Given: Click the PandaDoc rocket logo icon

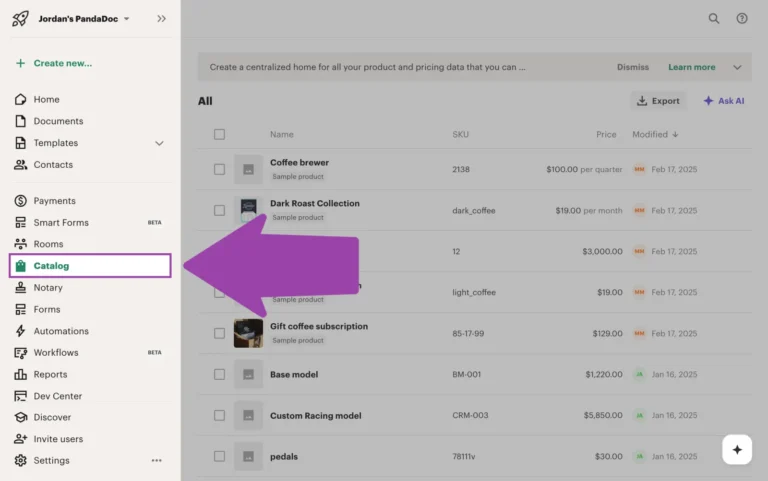Looking at the screenshot, I should point(20,19).
